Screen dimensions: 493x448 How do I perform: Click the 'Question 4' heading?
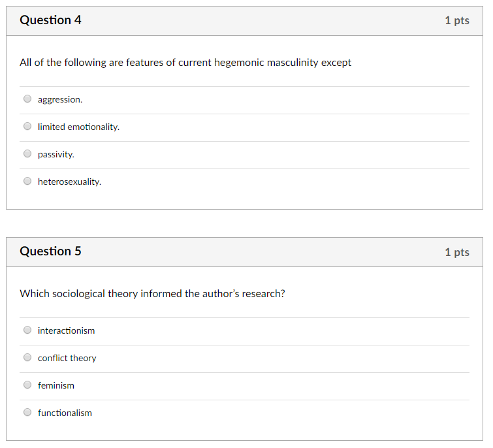tap(50, 20)
